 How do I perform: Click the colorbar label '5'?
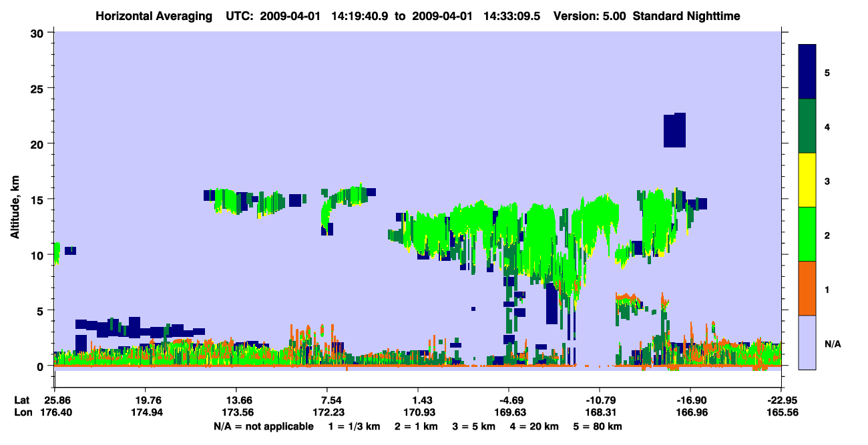click(x=827, y=72)
